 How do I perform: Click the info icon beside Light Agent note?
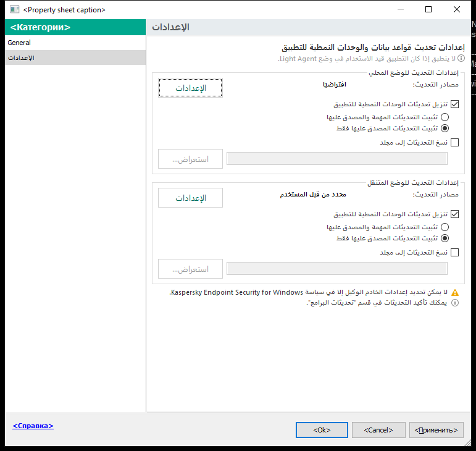[x=461, y=58]
